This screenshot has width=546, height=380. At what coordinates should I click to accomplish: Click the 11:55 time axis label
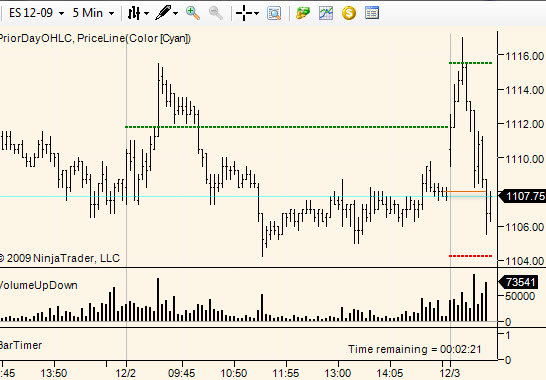click(286, 373)
